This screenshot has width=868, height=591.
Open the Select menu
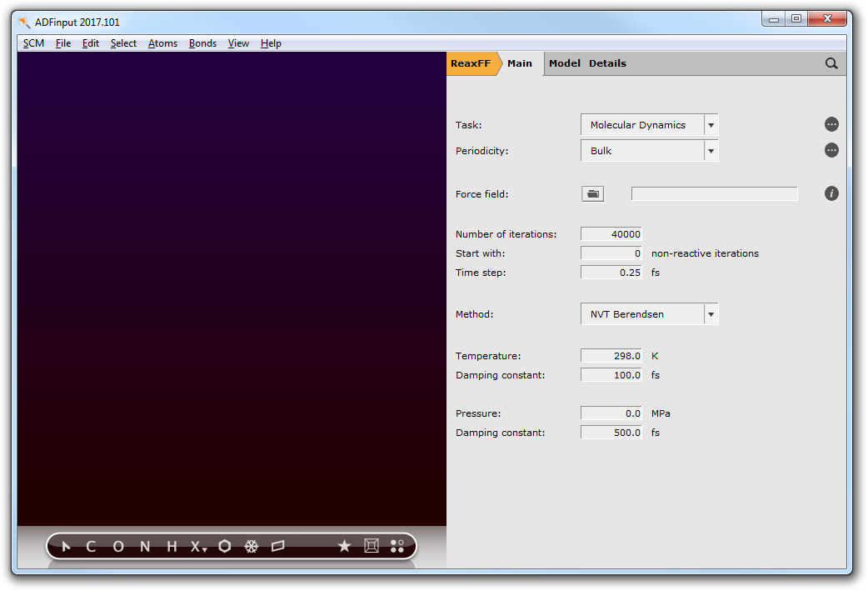(x=123, y=43)
